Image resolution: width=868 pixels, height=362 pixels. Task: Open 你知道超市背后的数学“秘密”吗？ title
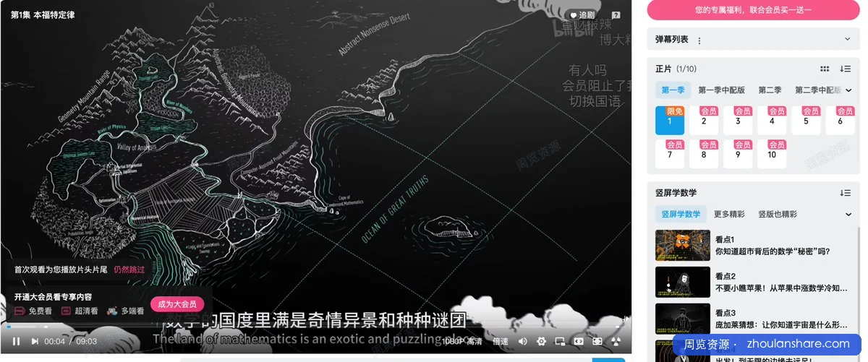coord(772,251)
